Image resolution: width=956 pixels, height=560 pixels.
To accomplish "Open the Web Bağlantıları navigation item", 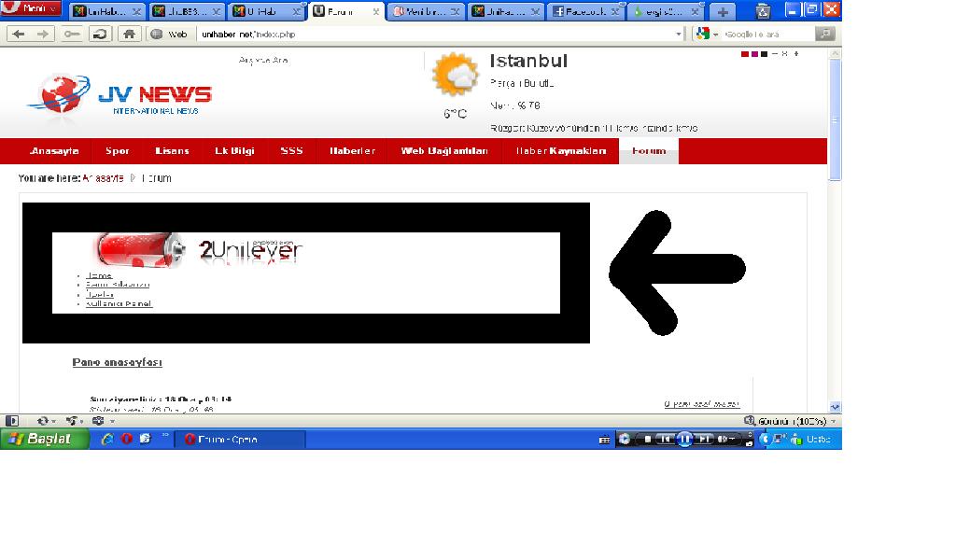I will [444, 151].
